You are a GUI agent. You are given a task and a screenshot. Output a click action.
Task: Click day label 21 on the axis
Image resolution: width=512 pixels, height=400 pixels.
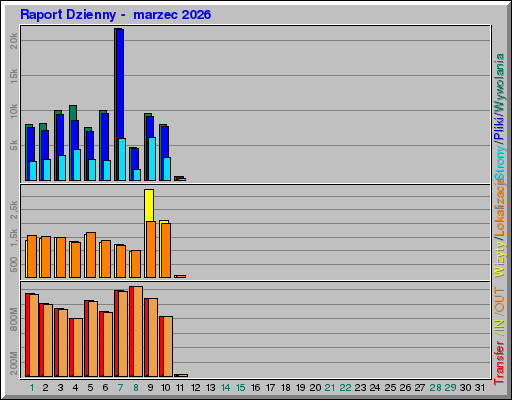coord(330,388)
